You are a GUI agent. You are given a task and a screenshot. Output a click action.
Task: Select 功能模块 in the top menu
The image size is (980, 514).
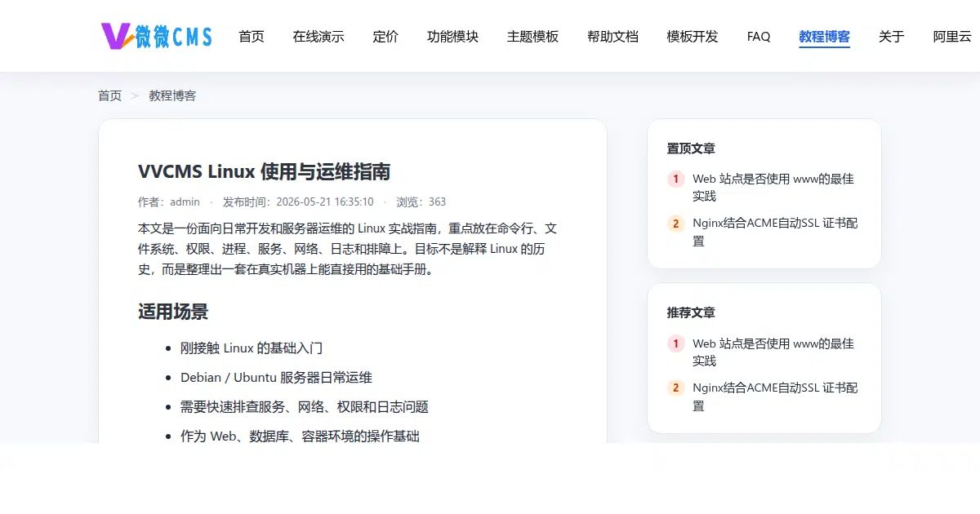point(452,37)
